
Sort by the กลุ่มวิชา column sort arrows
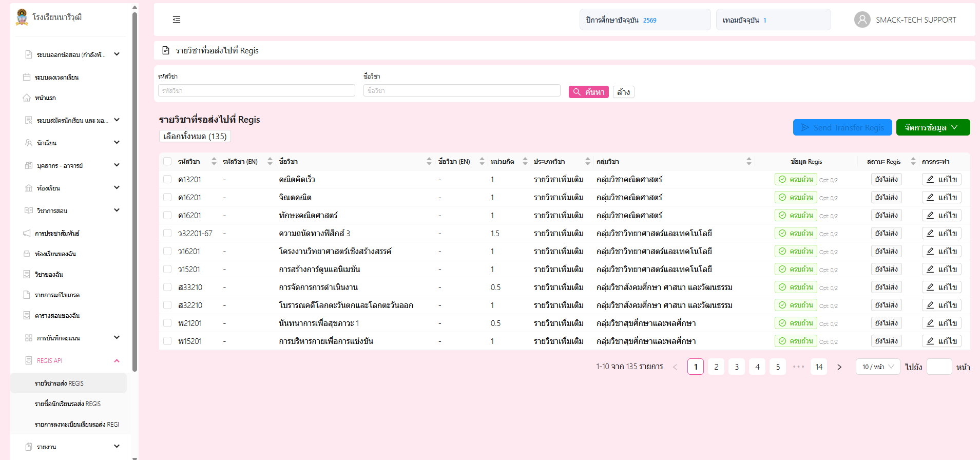(749, 161)
